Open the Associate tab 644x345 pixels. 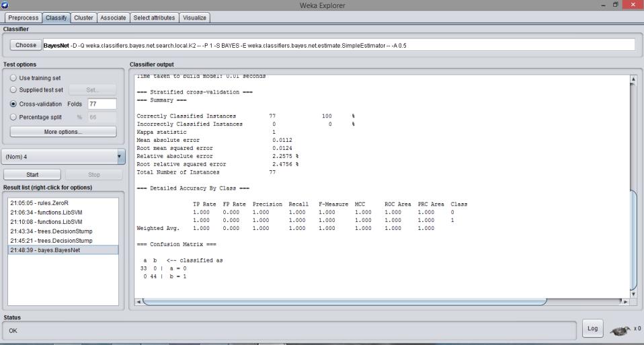pyautogui.click(x=113, y=17)
